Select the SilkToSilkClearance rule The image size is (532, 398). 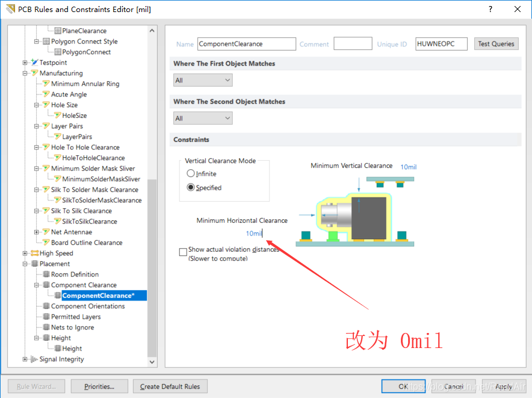90,222
